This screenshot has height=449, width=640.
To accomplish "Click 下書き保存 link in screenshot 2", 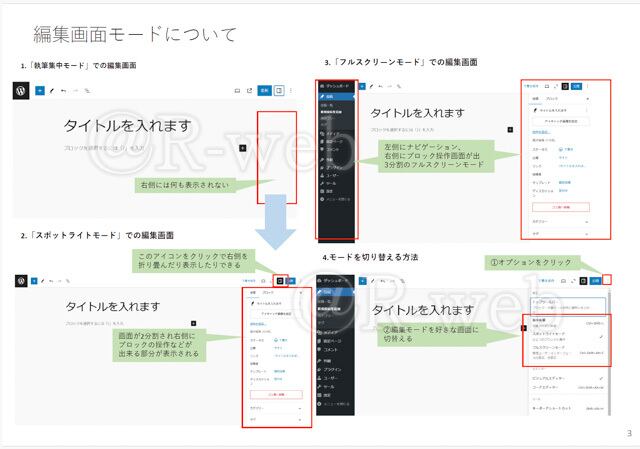I will pos(249,281).
